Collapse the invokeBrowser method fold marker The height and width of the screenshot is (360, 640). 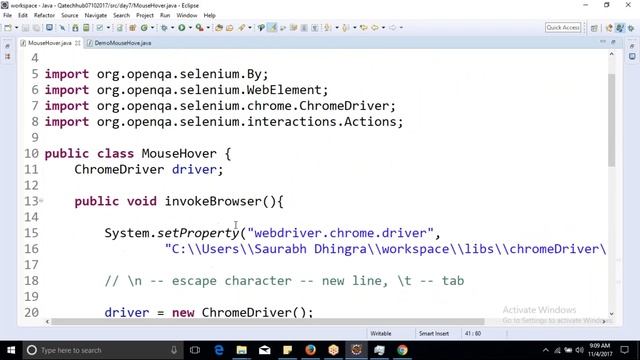[41, 200]
